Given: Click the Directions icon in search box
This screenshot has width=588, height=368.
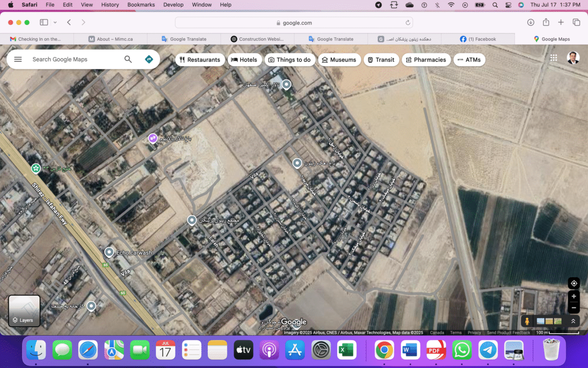Looking at the screenshot, I should point(149,59).
